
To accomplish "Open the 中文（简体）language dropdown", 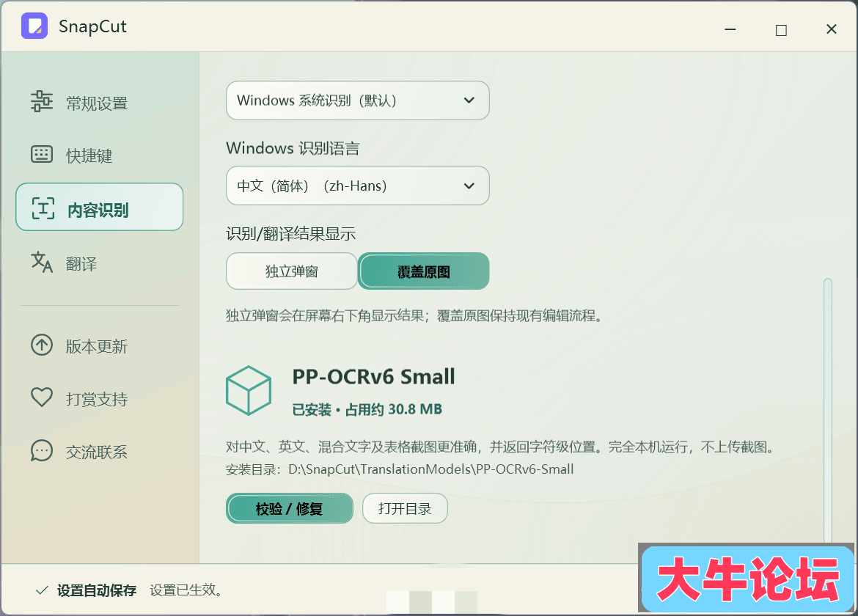I will click(357, 186).
